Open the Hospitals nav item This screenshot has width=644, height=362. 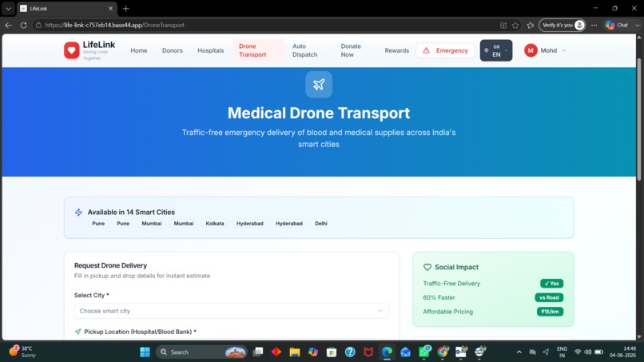pyautogui.click(x=211, y=50)
